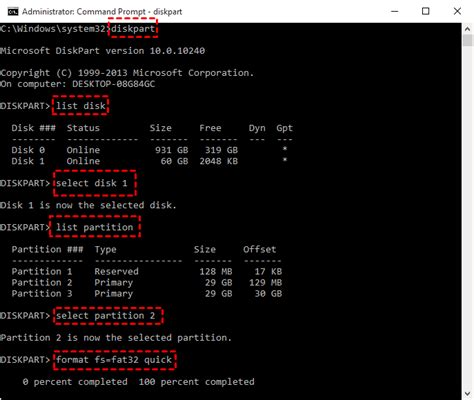Click the 'Status' column header

pos(83,128)
